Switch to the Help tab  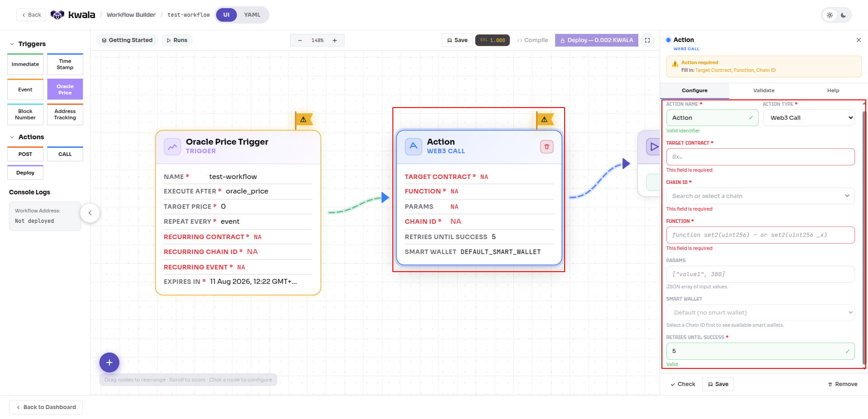[x=833, y=90]
